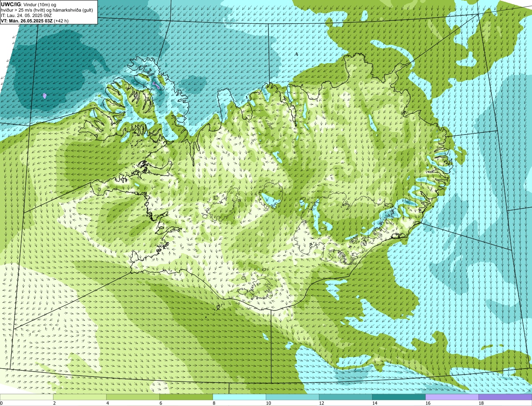The height and width of the screenshot is (406, 532).
Task: Click the '10' label on the color scale
Action: coord(268,403)
